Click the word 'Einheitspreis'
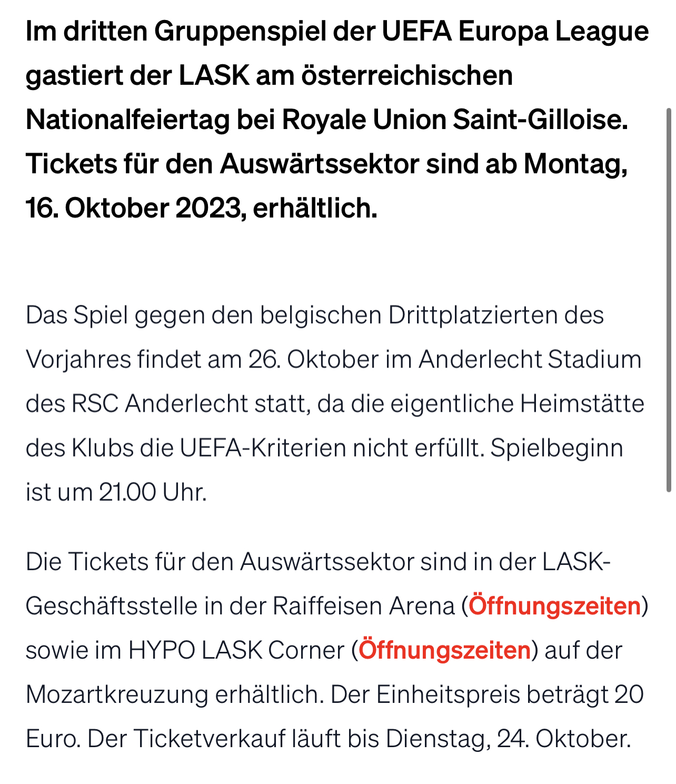This screenshot has height=784, width=676. pos(448,694)
